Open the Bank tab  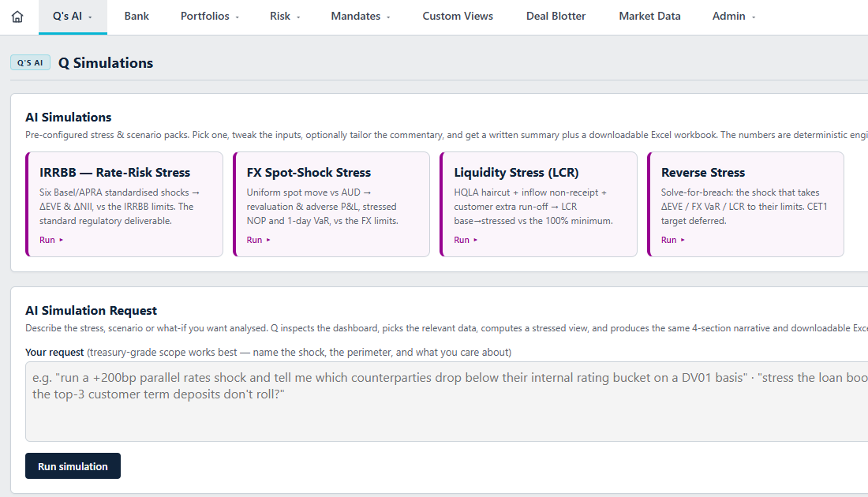137,17
